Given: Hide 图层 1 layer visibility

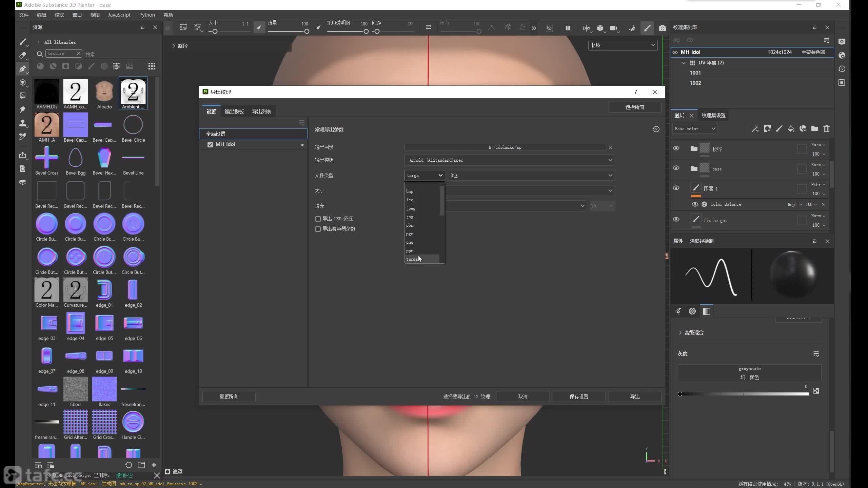Looking at the screenshot, I should (676, 188).
